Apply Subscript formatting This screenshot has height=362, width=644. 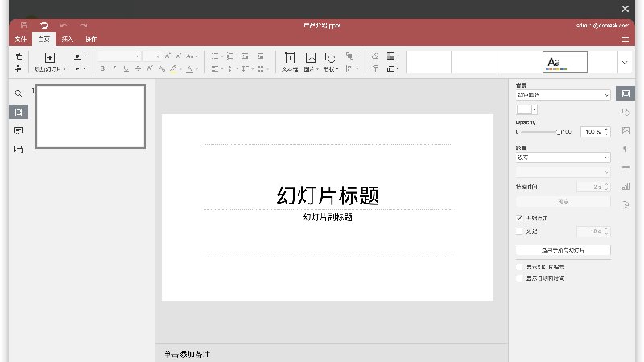tap(162, 68)
